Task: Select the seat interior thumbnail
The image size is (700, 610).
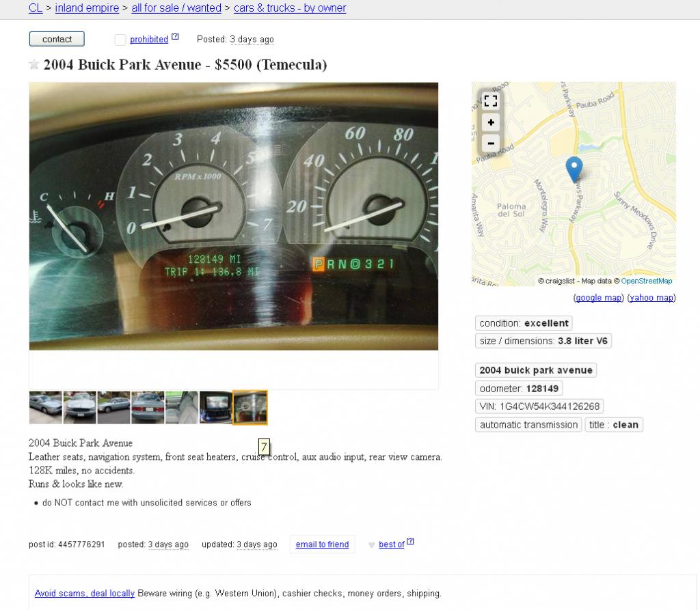Action: 182,407
